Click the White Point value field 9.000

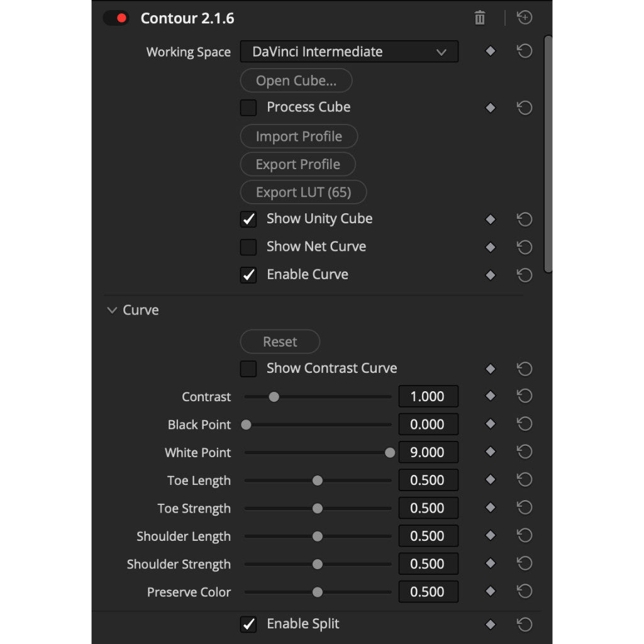428,452
